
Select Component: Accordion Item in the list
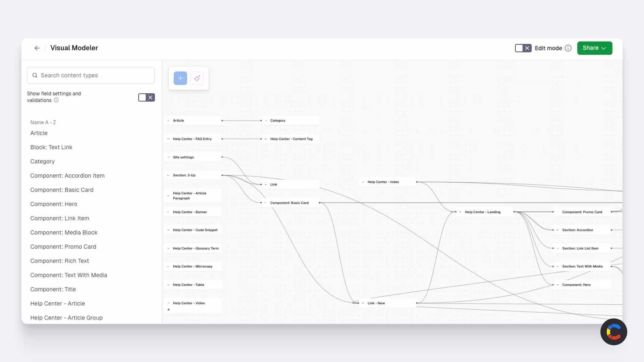67,176
